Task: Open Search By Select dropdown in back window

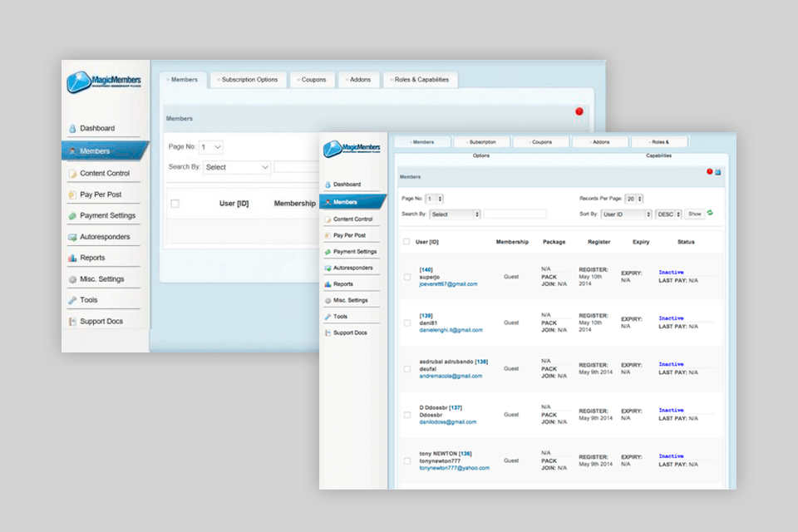Action: point(237,167)
